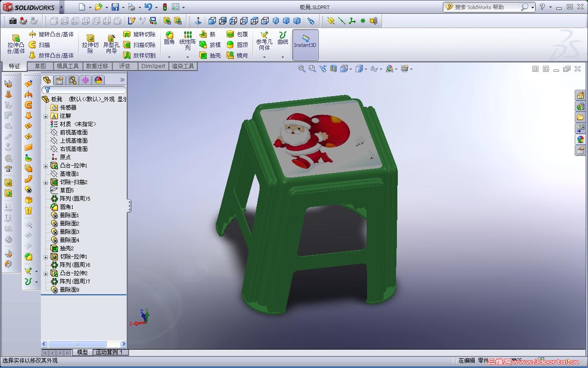Click the 参考几何体 reference geometry button
The image size is (588, 368).
pyautogui.click(x=264, y=41)
